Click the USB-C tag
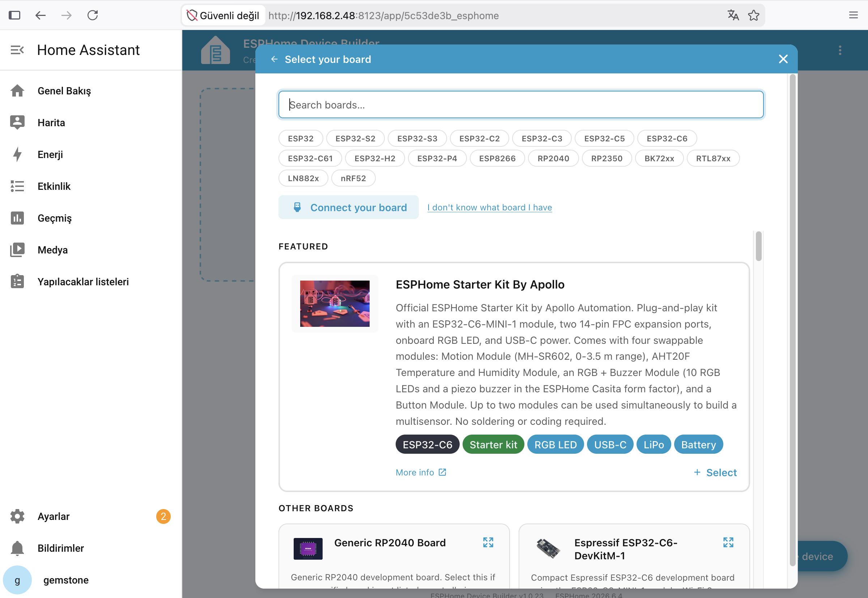 click(610, 444)
